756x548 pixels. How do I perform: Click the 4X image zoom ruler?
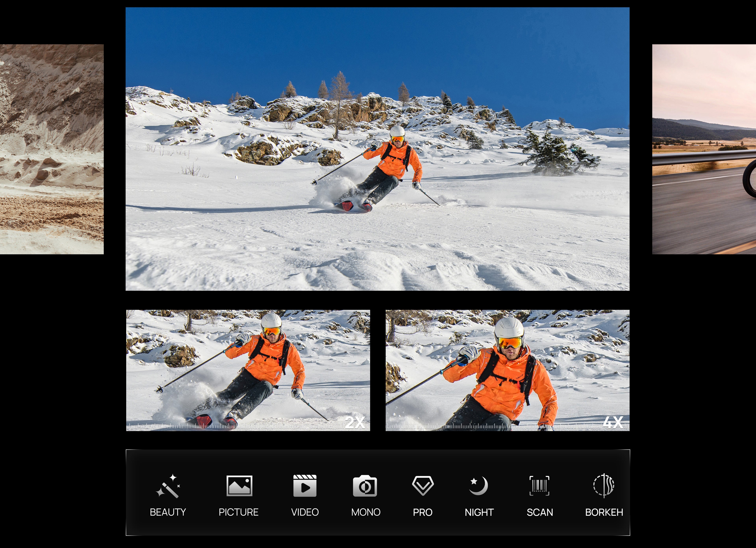(x=493, y=426)
